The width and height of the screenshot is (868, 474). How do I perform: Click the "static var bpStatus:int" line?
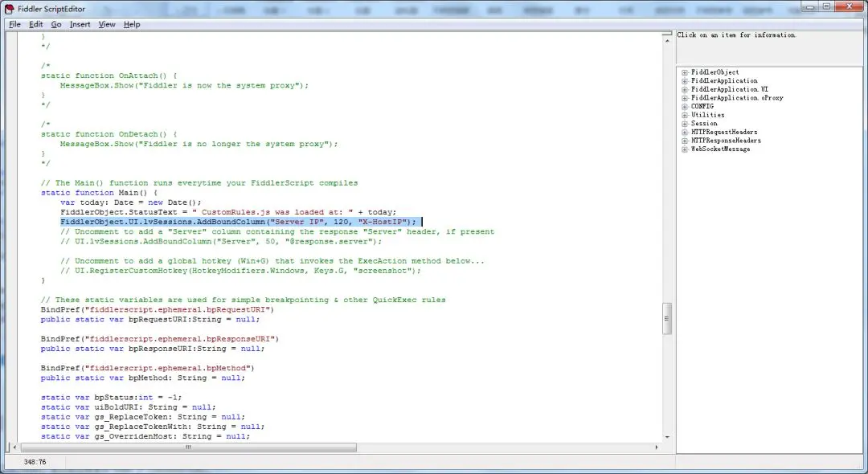pyautogui.click(x=111, y=397)
